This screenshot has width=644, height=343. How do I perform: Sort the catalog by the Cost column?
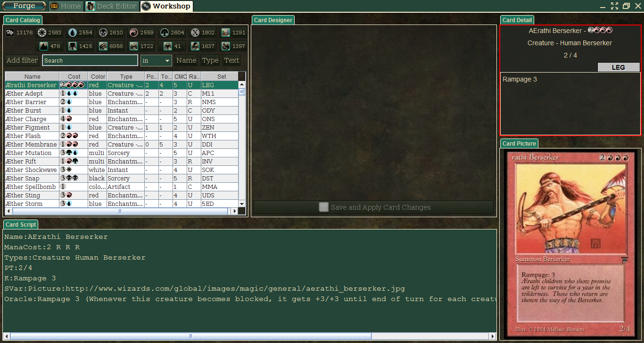[74, 76]
